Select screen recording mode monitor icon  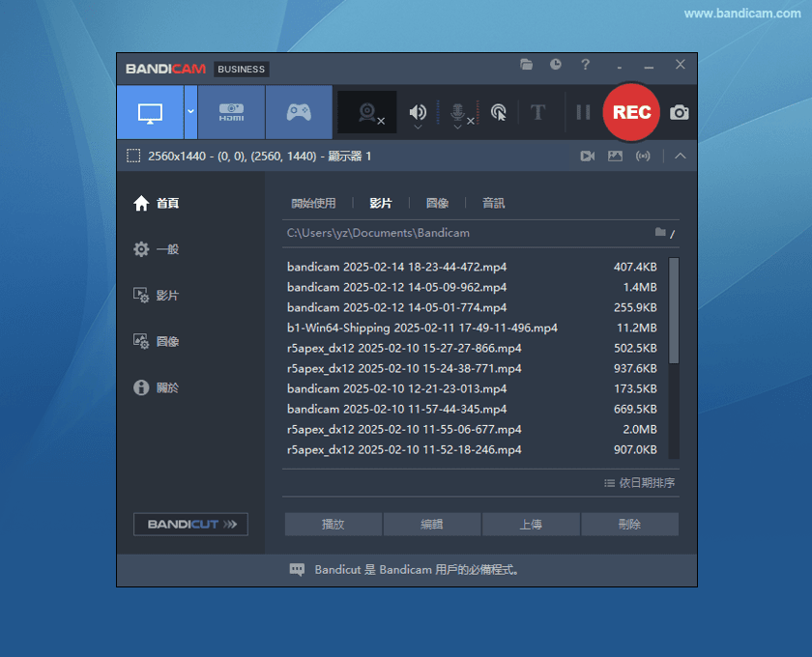pyautogui.click(x=150, y=112)
